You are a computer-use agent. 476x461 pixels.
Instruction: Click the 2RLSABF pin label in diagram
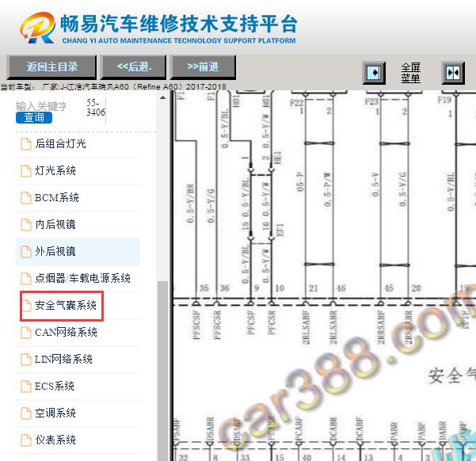(306, 327)
